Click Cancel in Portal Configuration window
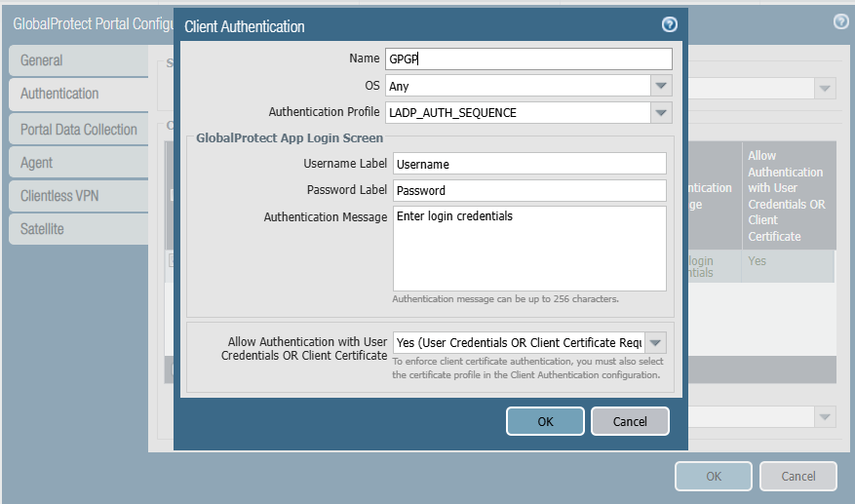Viewport: 855px width, 504px height. tap(798, 476)
